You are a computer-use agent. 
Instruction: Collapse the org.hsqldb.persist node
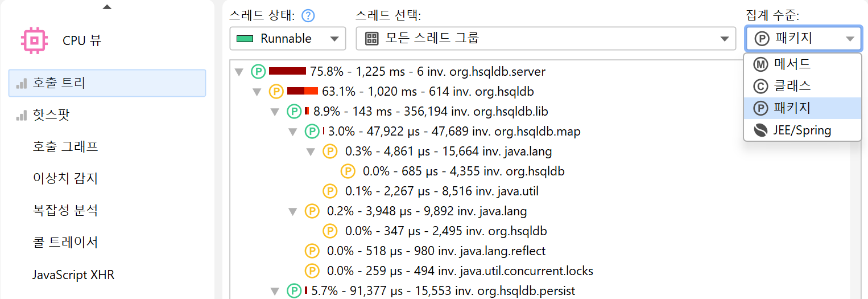click(275, 291)
